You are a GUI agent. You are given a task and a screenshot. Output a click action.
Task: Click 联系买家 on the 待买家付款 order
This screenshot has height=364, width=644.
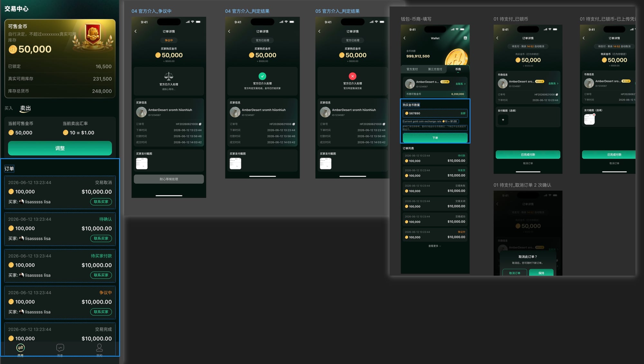pos(101,275)
